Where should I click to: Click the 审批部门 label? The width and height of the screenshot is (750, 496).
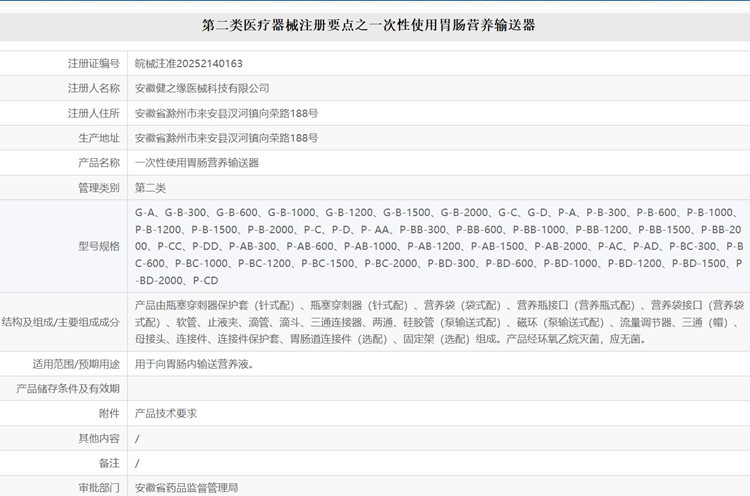click(x=99, y=488)
